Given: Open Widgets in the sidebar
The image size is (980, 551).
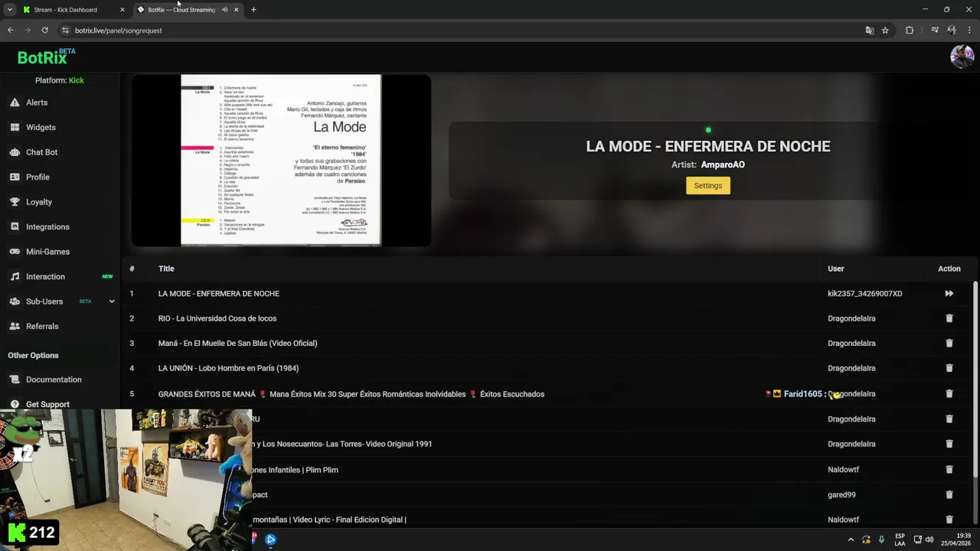Looking at the screenshot, I should coord(41,127).
